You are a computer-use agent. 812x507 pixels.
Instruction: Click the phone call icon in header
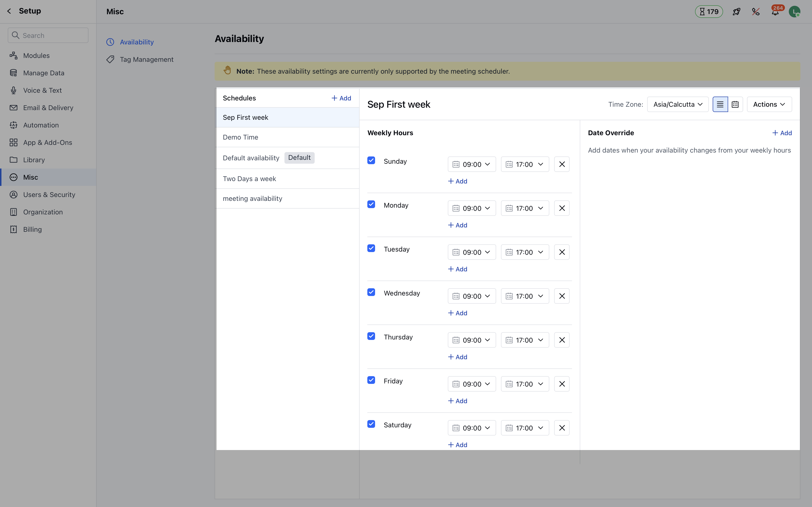[x=756, y=12]
